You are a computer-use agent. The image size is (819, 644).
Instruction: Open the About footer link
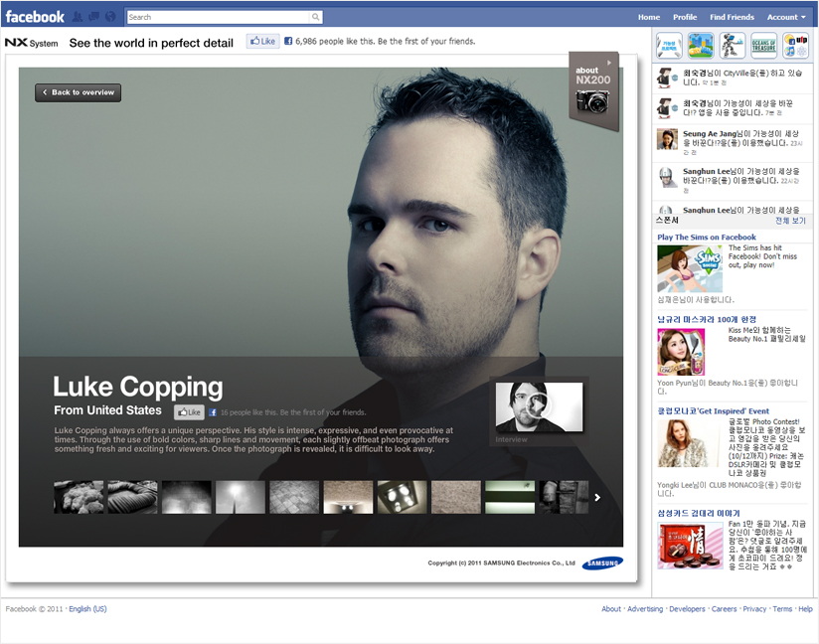click(x=611, y=609)
